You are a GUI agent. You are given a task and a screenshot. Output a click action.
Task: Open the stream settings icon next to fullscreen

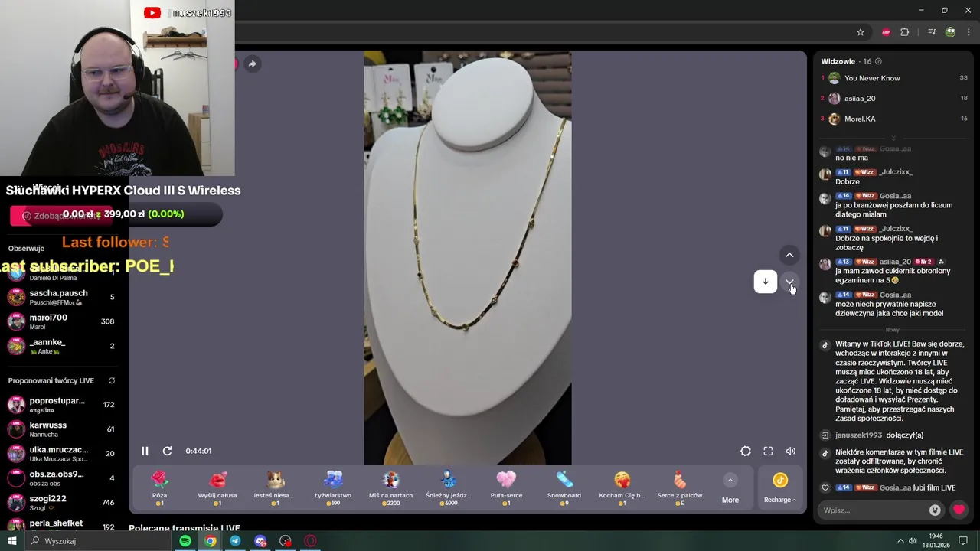click(x=745, y=451)
